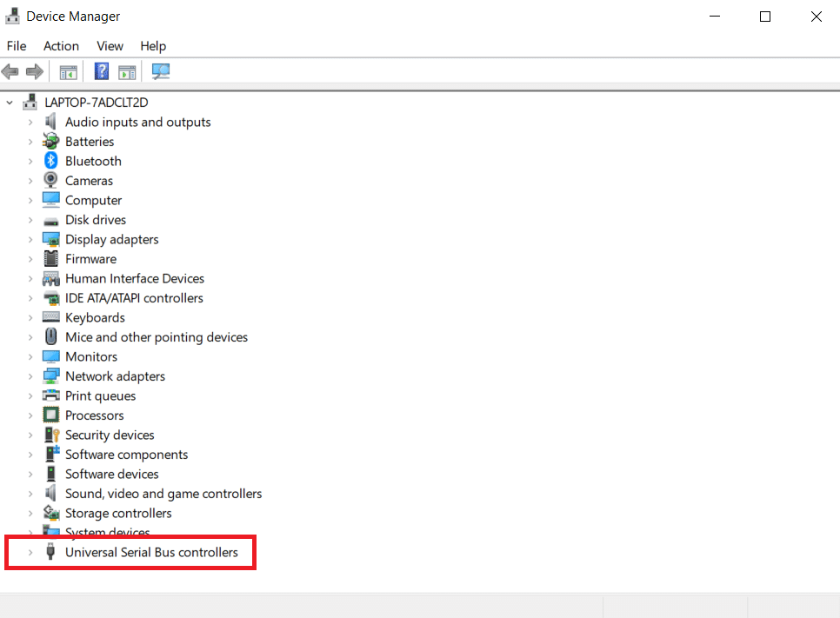Expand Universal Serial Bus controllers

(x=29, y=552)
